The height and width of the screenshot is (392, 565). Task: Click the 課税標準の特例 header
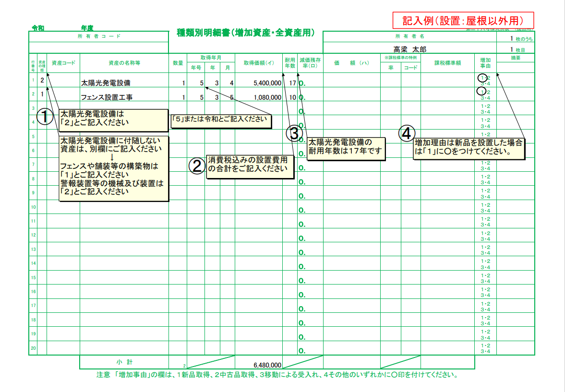(400, 58)
